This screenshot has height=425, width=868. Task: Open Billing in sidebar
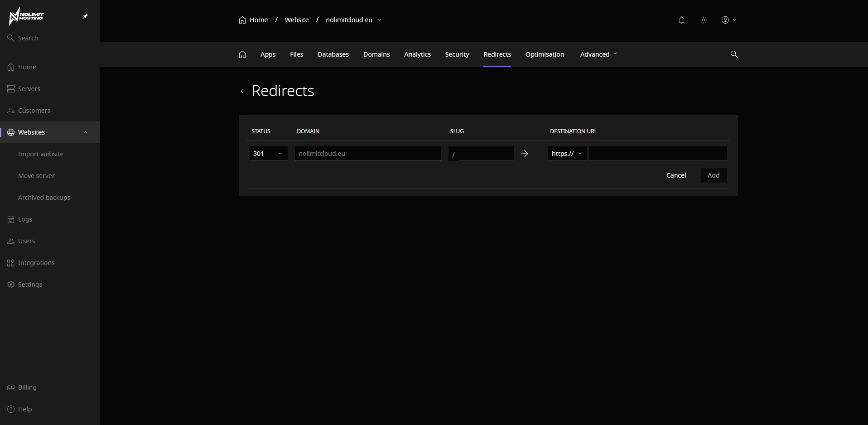point(50,387)
